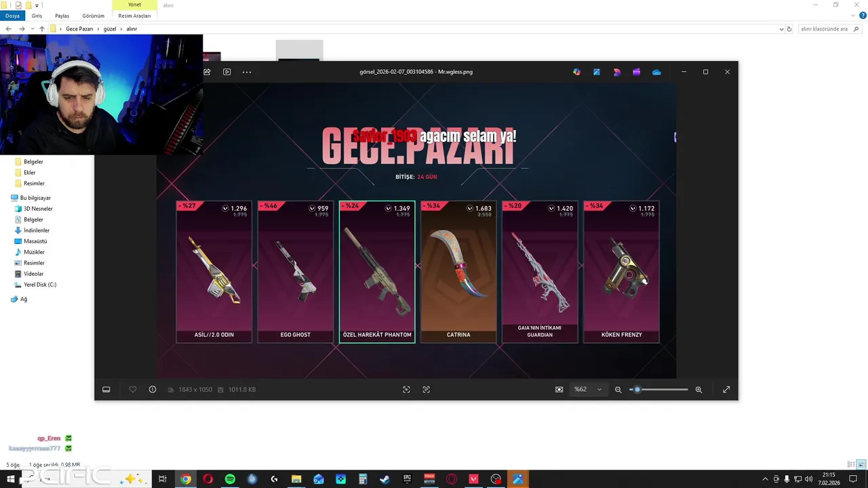
Task: Click the ÖZEL HAREKÂT PHANTOM skin card
Action: tap(377, 272)
